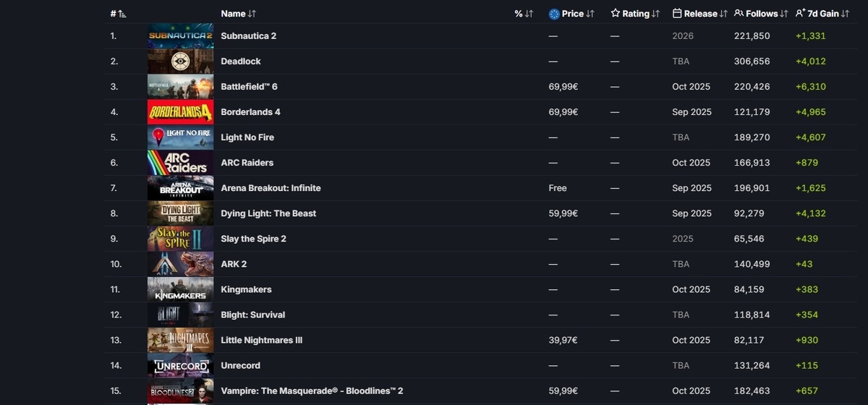868x405 pixels.
Task: Click Little Nightmares III price 39,97€
Action: point(563,340)
